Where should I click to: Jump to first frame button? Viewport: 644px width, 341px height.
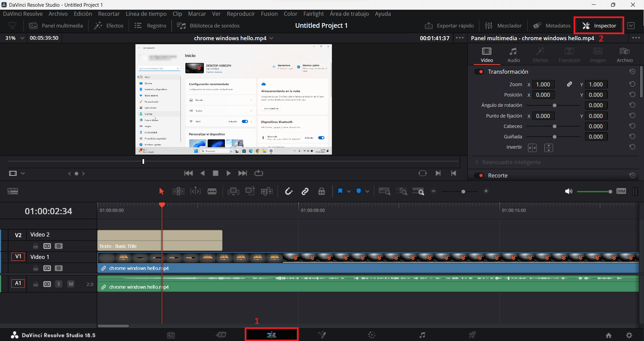pos(189,173)
